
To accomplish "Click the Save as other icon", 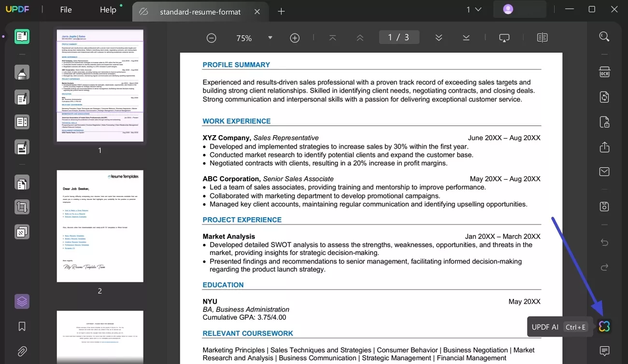I will [x=604, y=207].
